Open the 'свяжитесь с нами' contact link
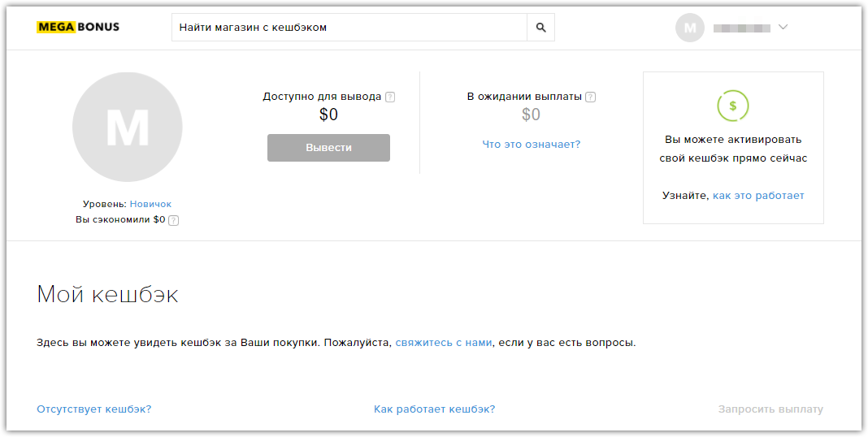 tap(444, 343)
